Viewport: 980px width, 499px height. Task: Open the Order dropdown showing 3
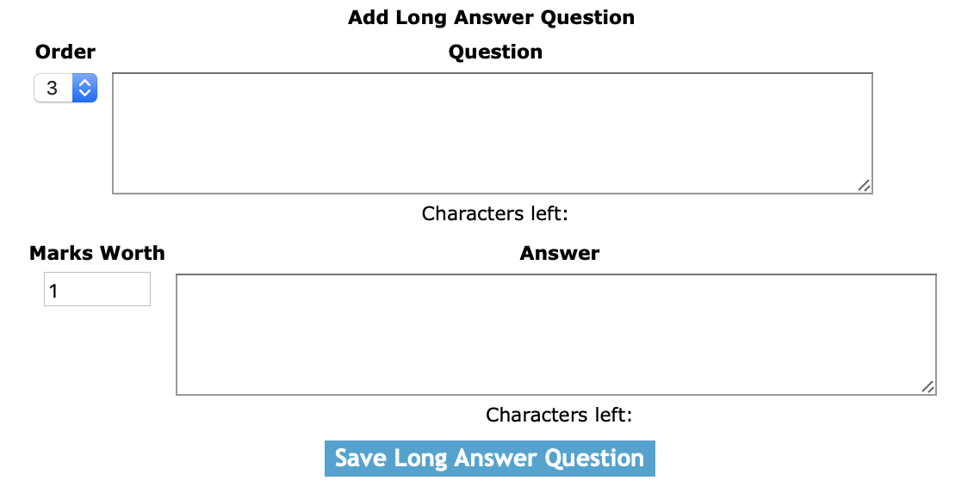tap(65, 88)
